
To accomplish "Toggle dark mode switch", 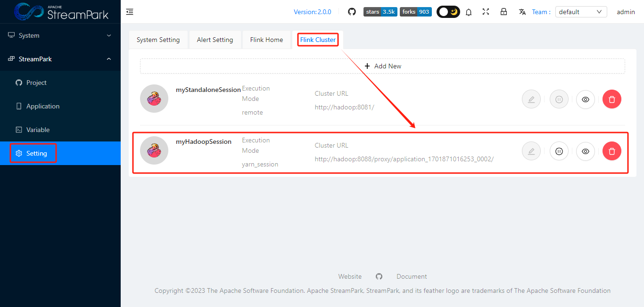I will pyautogui.click(x=447, y=11).
